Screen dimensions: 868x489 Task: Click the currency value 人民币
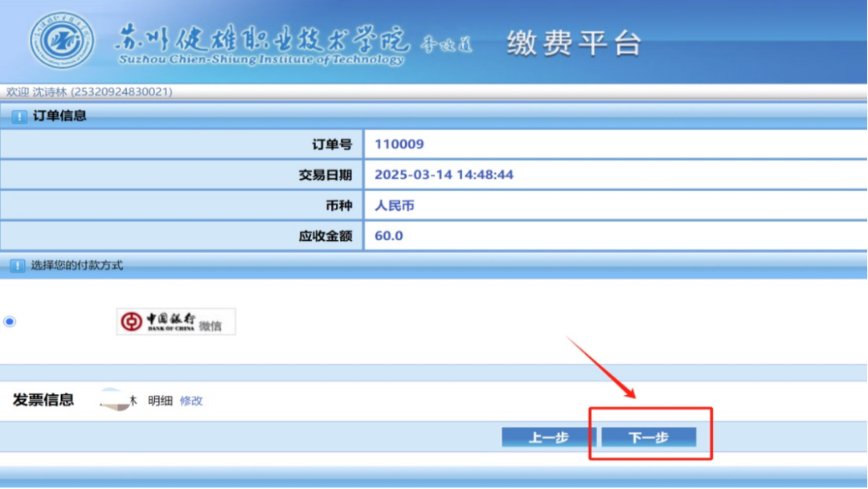(395, 206)
